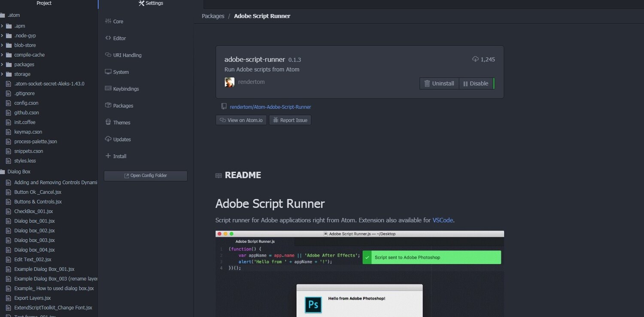Click the View on Atom.io button
Image resolution: width=644 pixels, height=317 pixels.
click(x=241, y=120)
